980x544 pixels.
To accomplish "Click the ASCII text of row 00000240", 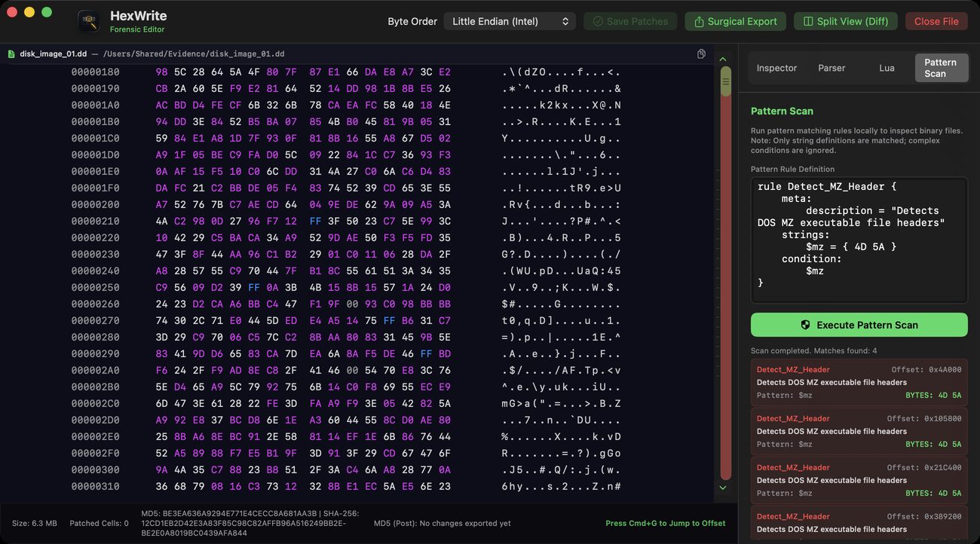I will click(562, 271).
